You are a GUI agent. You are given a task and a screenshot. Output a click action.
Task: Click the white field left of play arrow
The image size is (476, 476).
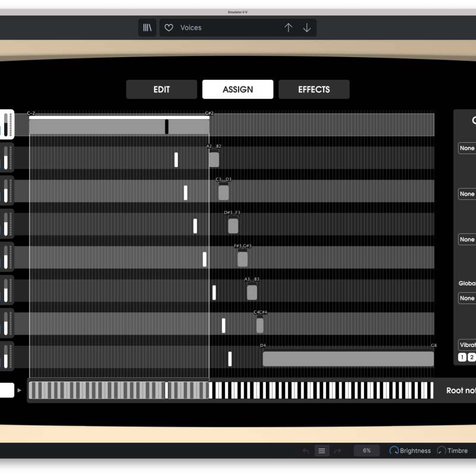7,390
